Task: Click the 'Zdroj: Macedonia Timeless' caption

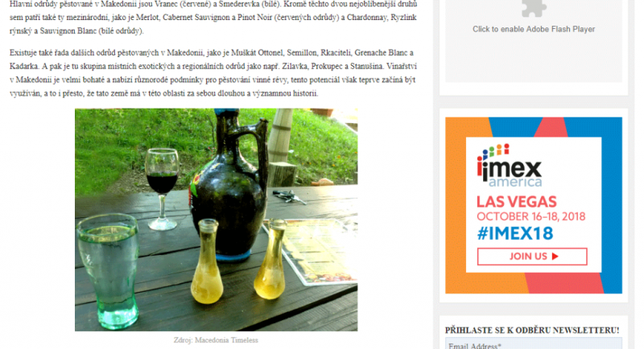Action: (216, 340)
